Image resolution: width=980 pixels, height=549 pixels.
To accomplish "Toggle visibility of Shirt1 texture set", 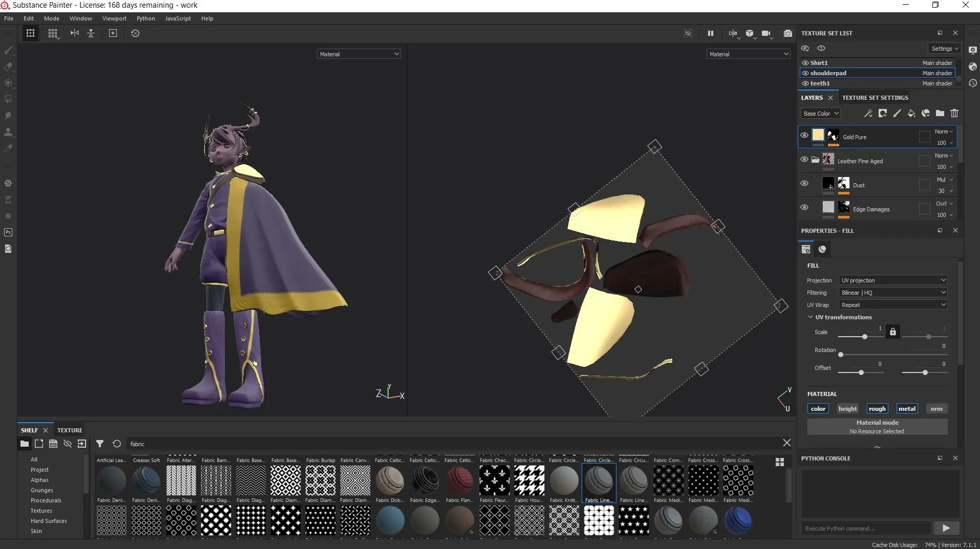I will click(x=805, y=63).
